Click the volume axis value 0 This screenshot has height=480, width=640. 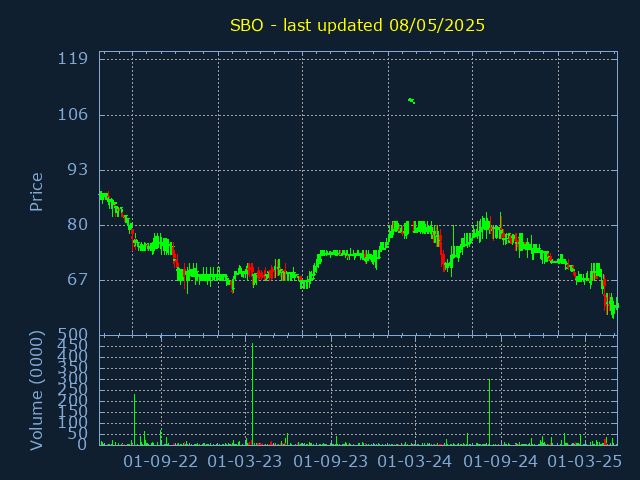[82, 444]
